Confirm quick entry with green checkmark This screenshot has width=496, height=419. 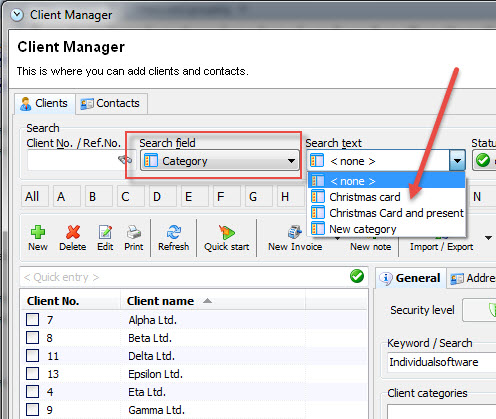pyautogui.click(x=357, y=276)
